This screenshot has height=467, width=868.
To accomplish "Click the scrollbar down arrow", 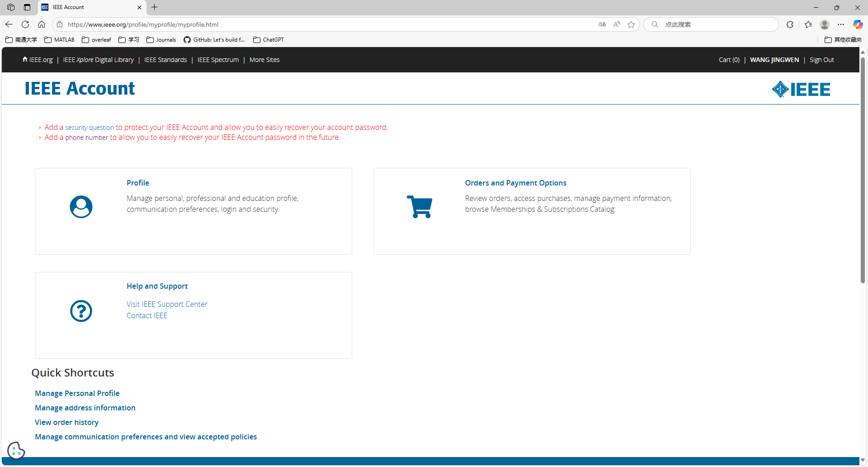I will pyautogui.click(x=863, y=460).
